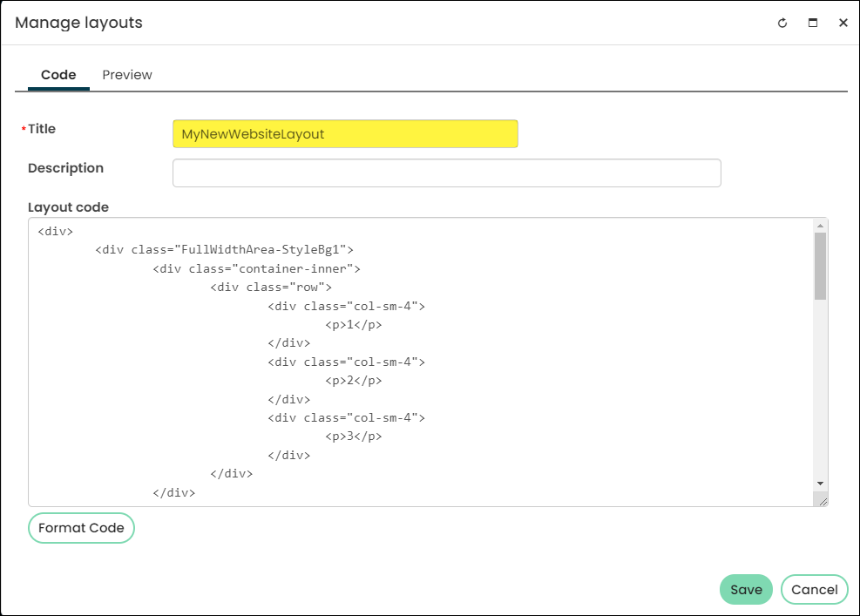Save the layout
Screen dimensions: 860x616
pyautogui.click(x=746, y=590)
